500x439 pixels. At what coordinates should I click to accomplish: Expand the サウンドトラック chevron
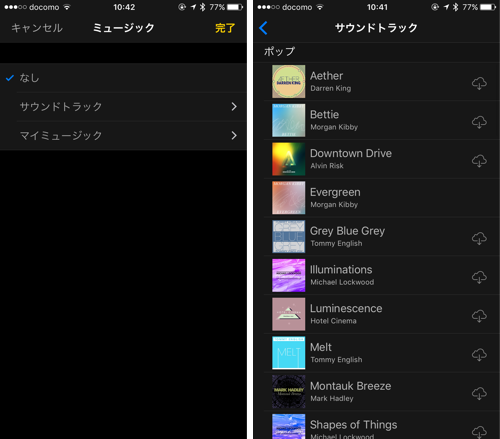(234, 107)
